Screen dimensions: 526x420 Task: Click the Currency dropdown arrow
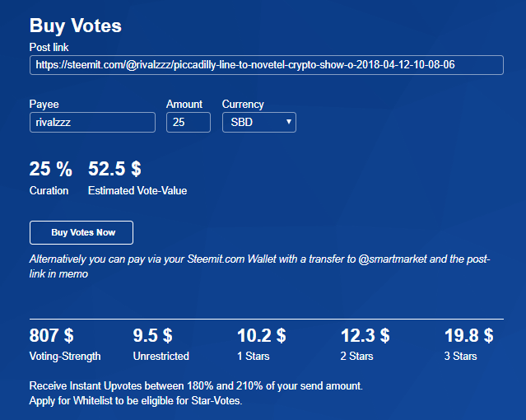(x=288, y=122)
